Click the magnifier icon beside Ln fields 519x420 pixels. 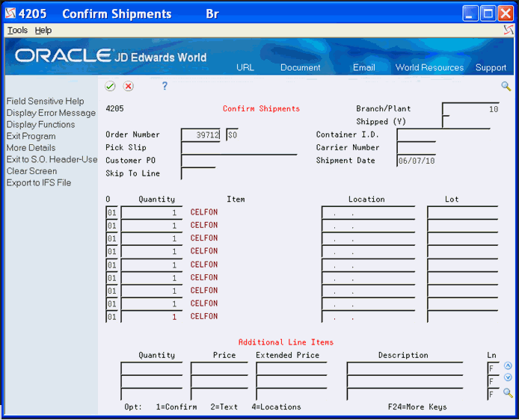pyautogui.click(x=508, y=393)
